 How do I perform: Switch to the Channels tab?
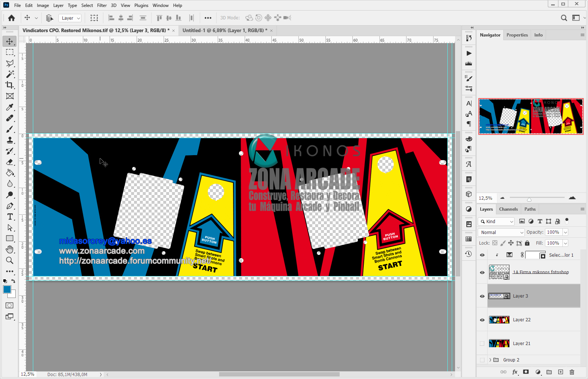click(x=508, y=209)
